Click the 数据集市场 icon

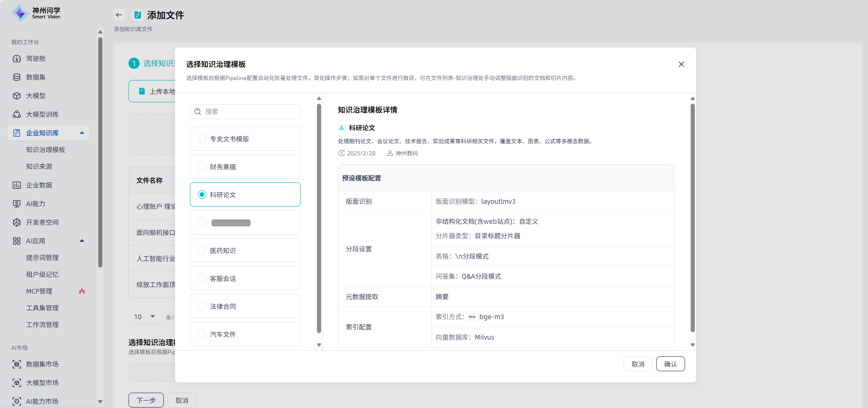[17, 364]
